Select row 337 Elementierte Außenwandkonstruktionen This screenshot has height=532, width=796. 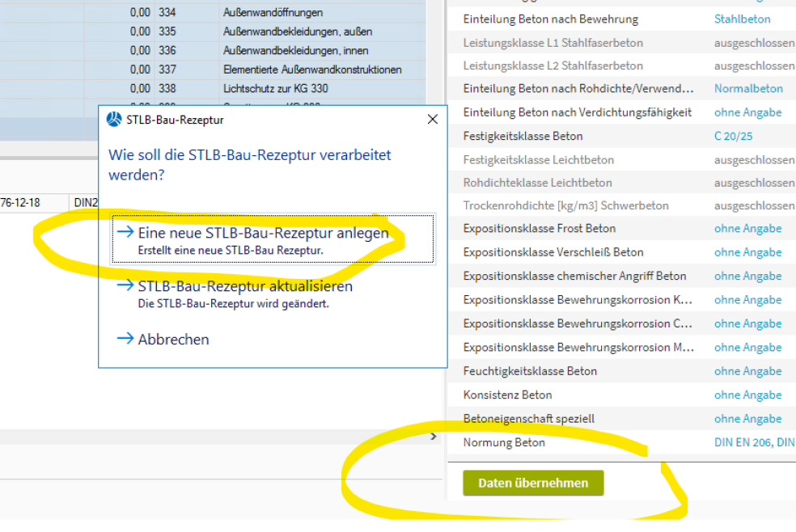point(311,70)
